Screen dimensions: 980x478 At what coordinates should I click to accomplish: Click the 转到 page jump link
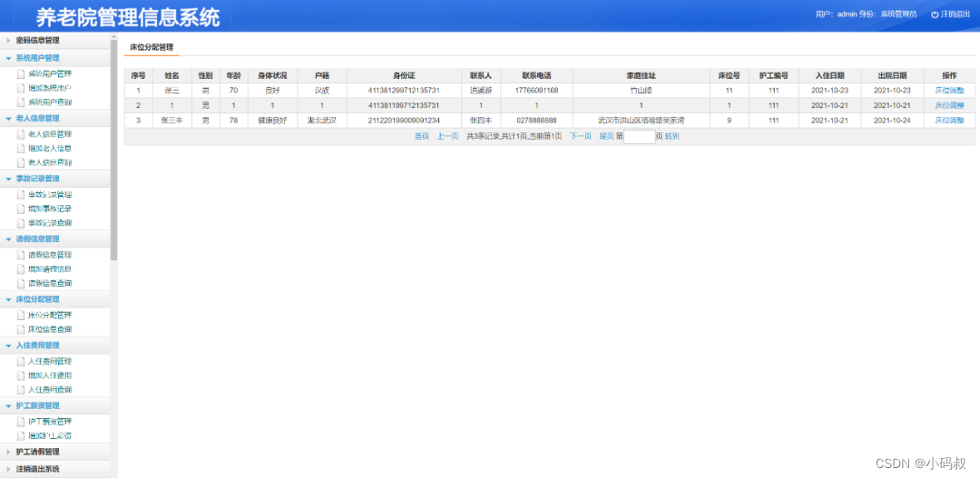pos(671,136)
